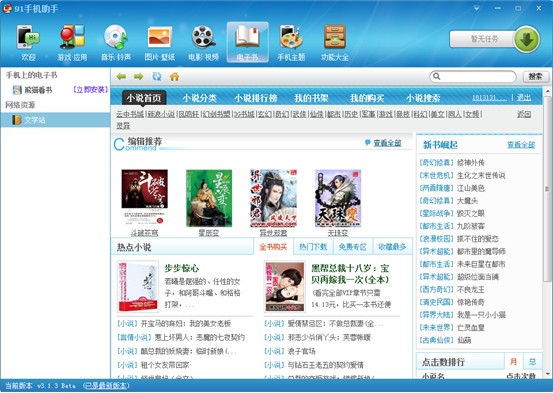Select the 总 tab in 点击数排行
553x393 pixels.
pyautogui.click(x=533, y=362)
